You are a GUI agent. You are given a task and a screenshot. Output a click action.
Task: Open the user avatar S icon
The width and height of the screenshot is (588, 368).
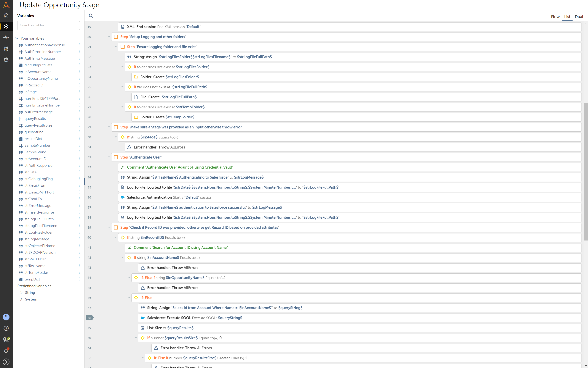point(6,317)
